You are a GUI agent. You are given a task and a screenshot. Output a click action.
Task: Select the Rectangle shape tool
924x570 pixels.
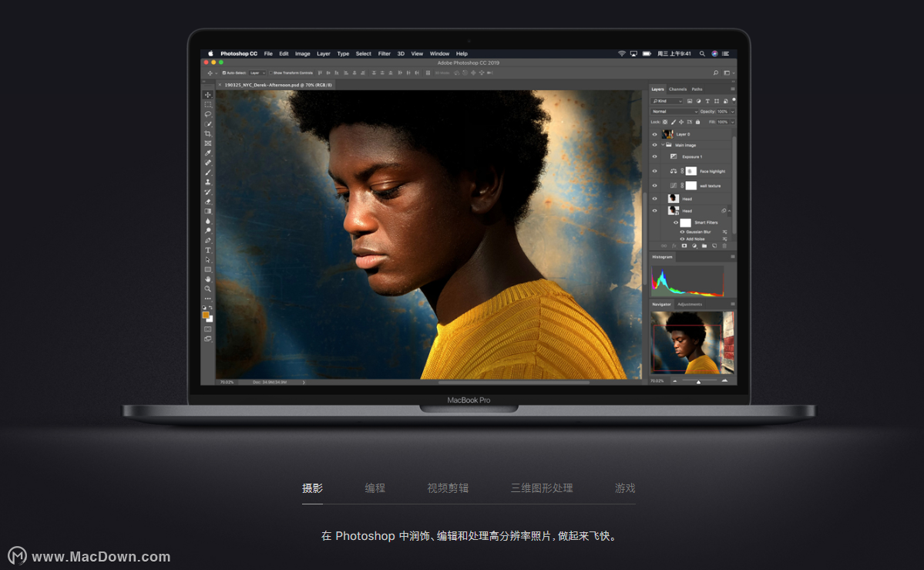coord(207,270)
